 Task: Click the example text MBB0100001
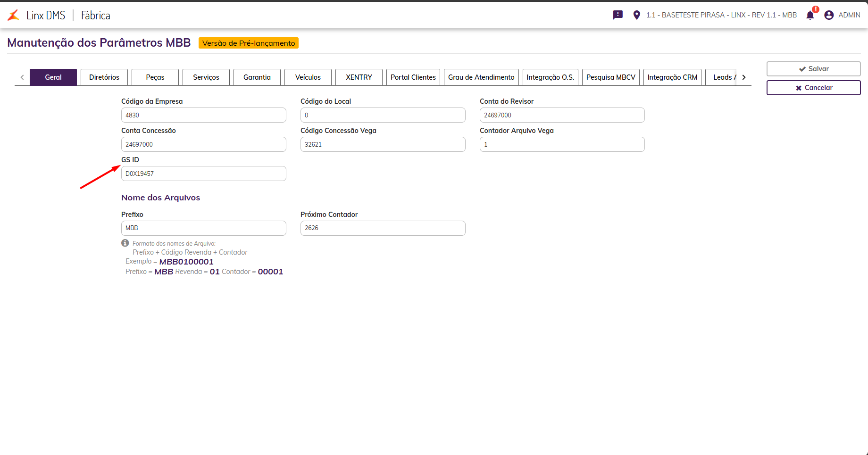coord(186,262)
